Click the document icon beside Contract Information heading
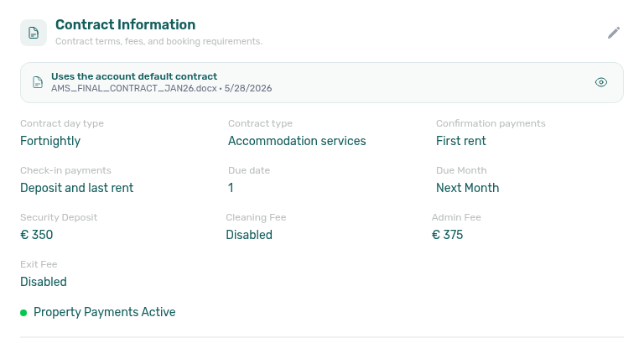Screen dimensions: 644x338 [x=34, y=33]
